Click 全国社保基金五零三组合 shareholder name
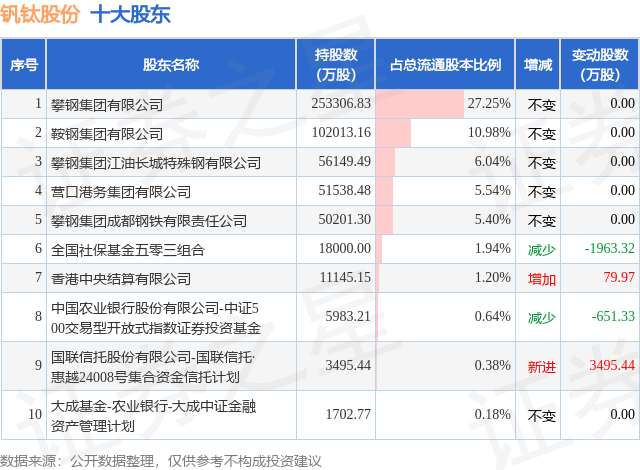 pos(128,250)
